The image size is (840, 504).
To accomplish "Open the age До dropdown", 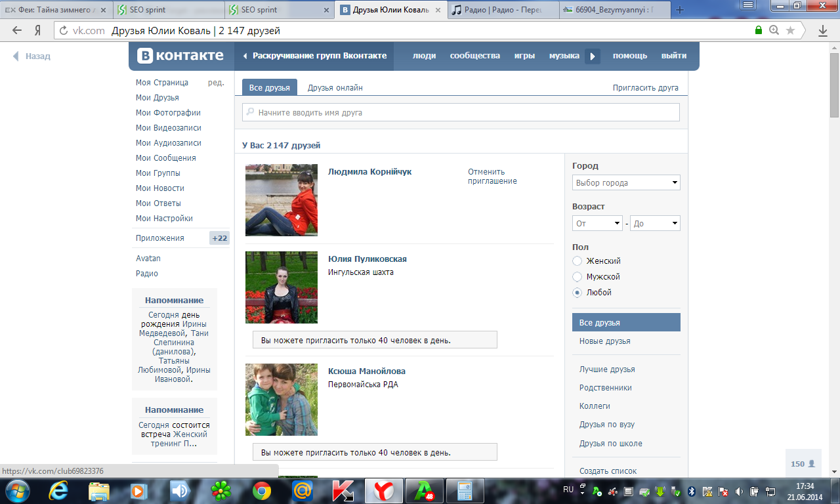I will 655,223.
